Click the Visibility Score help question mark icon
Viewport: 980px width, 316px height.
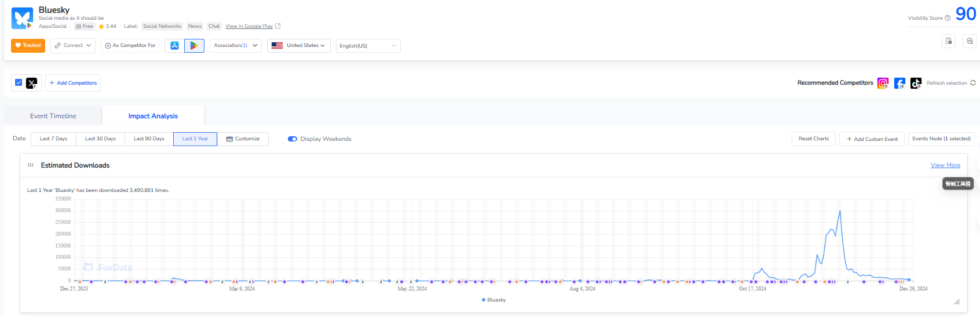pos(948,18)
